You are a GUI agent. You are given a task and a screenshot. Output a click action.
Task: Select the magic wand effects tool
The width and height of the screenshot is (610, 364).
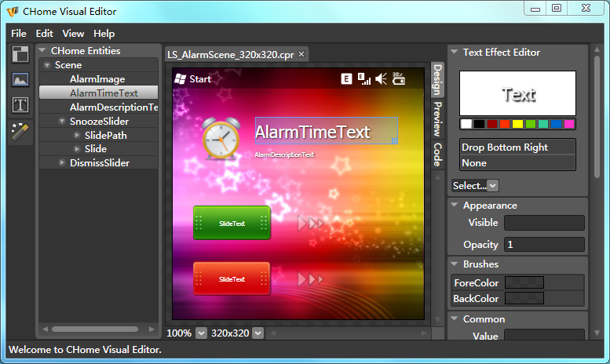click(20, 133)
